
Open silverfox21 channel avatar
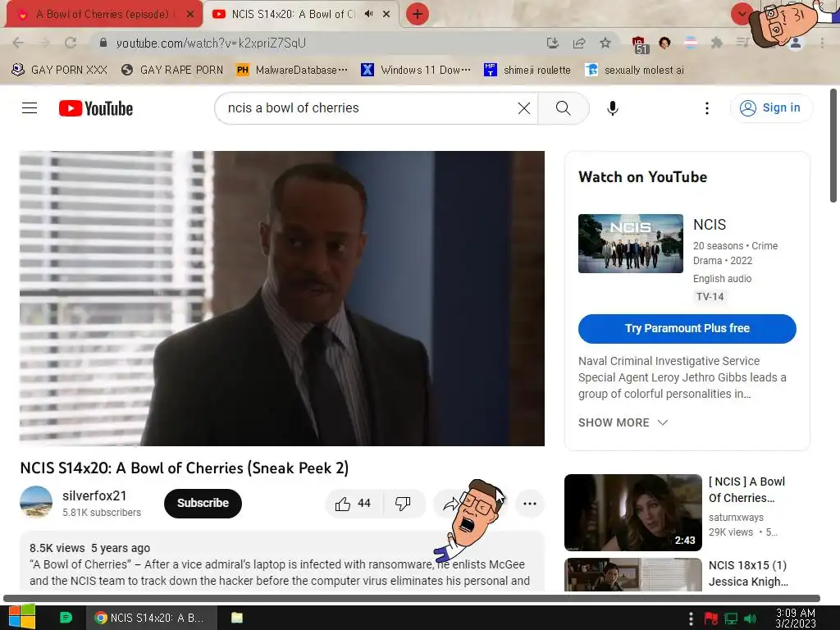[36, 502]
